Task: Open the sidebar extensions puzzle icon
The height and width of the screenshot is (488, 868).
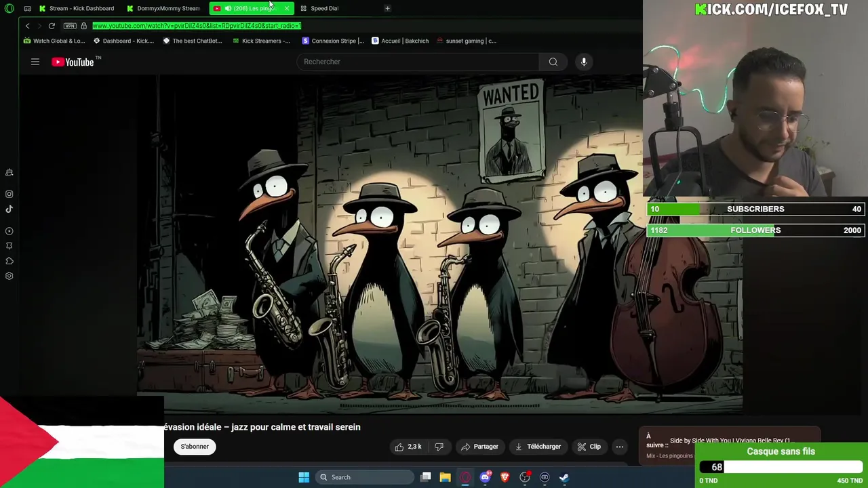Action: pyautogui.click(x=9, y=261)
